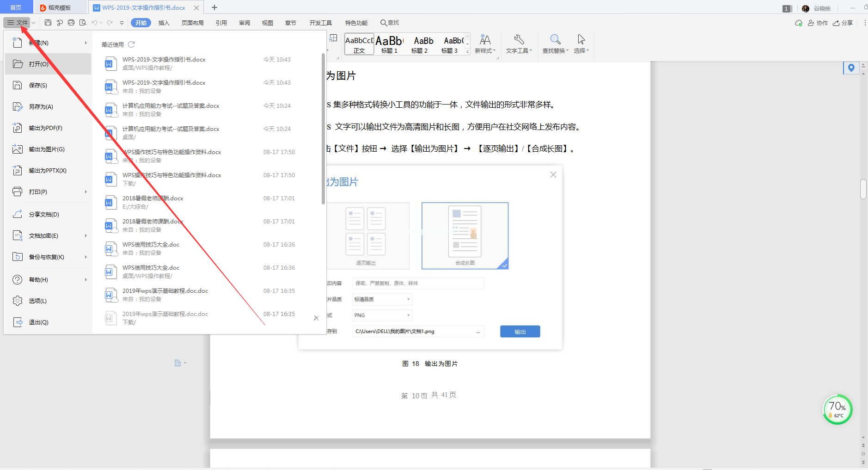Click the New document icon in File menu
The width and height of the screenshot is (868, 470).
click(17, 43)
